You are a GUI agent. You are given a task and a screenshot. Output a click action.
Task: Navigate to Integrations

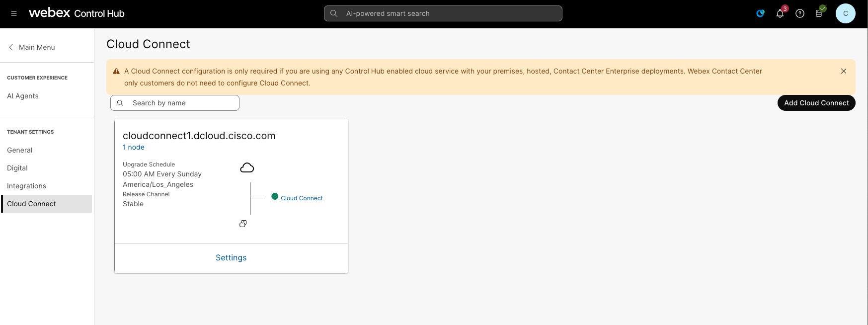tap(26, 186)
